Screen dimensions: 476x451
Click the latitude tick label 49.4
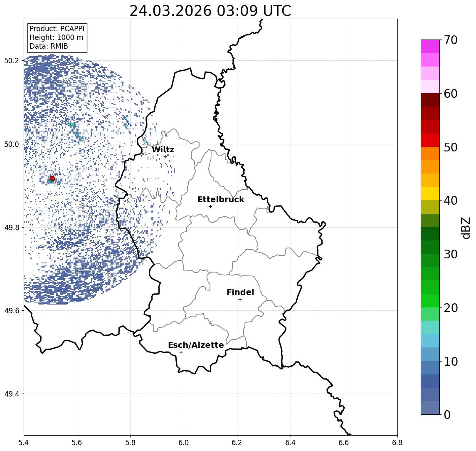tap(12, 394)
